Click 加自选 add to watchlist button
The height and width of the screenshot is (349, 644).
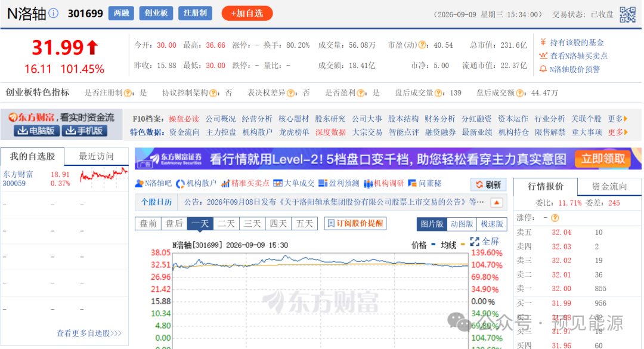click(247, 13)
